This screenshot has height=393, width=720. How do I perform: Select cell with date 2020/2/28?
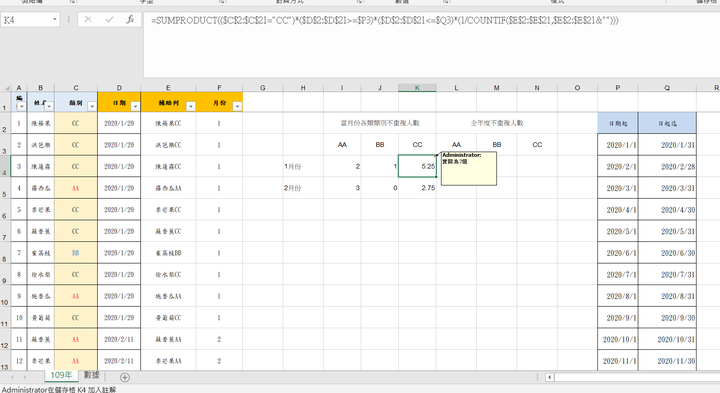click(x=667, y=166)
